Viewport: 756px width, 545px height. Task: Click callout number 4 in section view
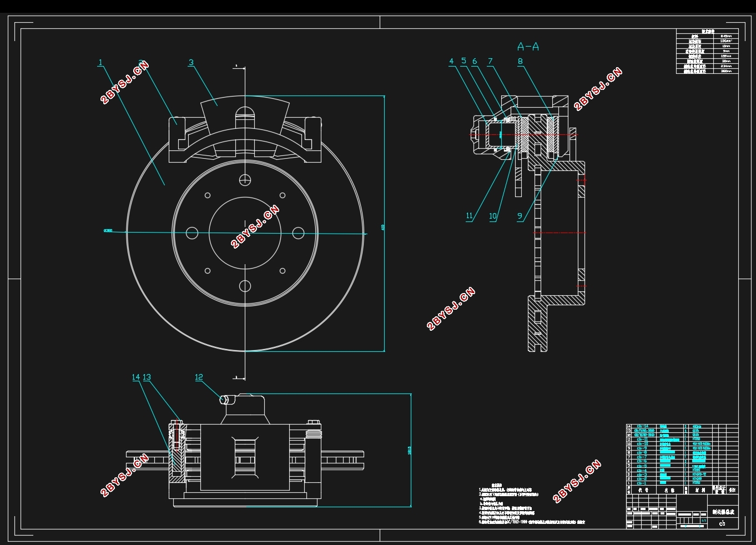tap(452, 62)
